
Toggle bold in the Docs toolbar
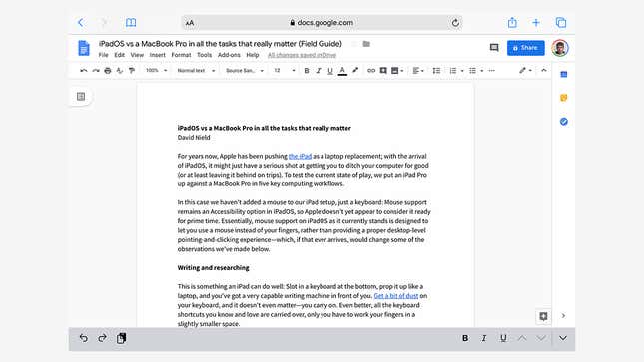click(x=307, y=71)
